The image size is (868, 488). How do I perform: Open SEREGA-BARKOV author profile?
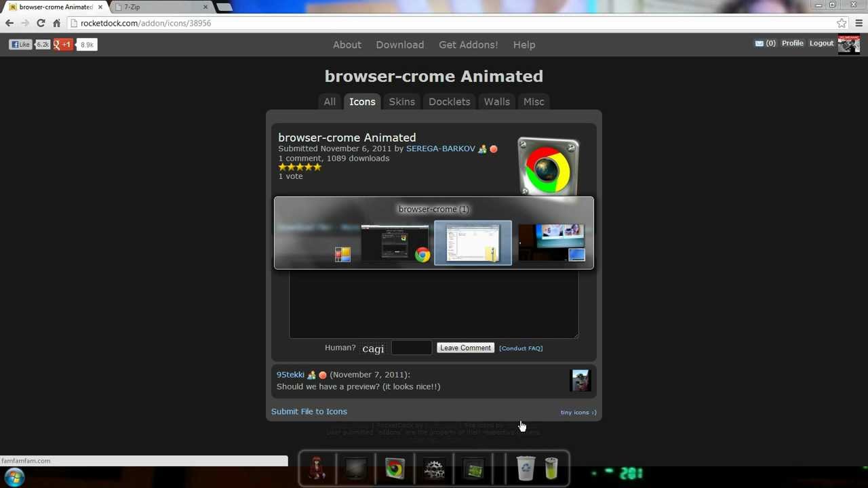pyautogui.click(x=441, y=148)
